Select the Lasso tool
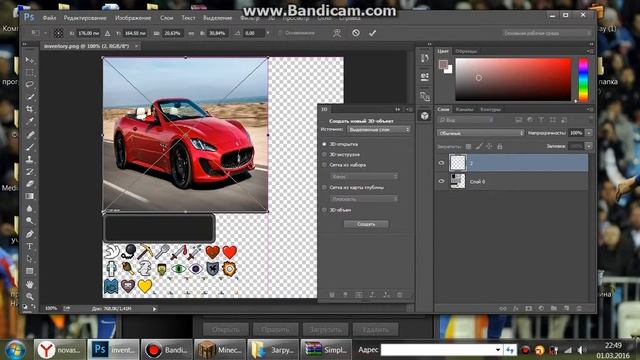The image size is (640, 360). coord(29,84)
